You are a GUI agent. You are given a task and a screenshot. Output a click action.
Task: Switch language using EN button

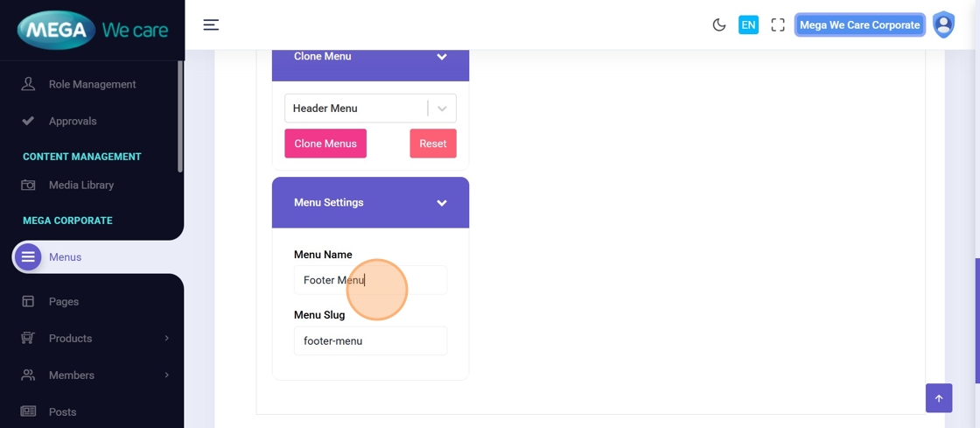pos(748,25)
